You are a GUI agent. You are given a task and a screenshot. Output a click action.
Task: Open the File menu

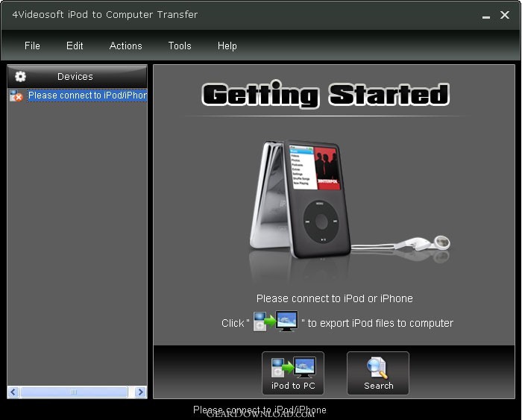coord(32,46)
